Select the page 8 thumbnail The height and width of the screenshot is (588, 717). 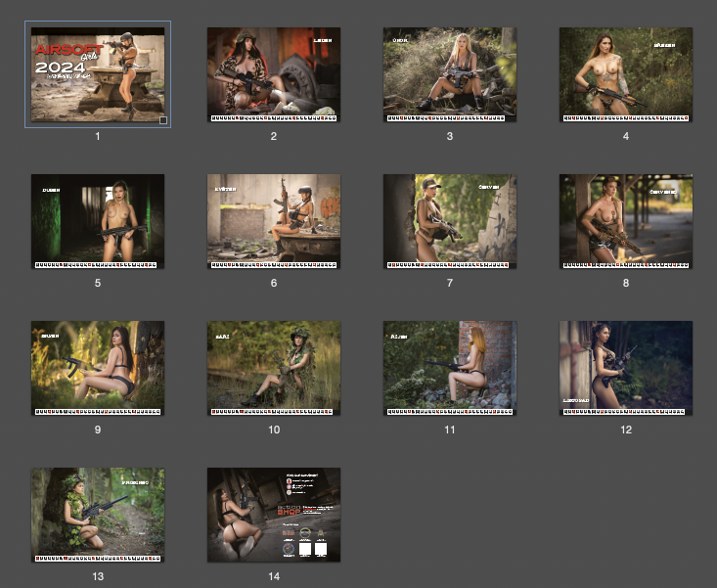[626, 221]
